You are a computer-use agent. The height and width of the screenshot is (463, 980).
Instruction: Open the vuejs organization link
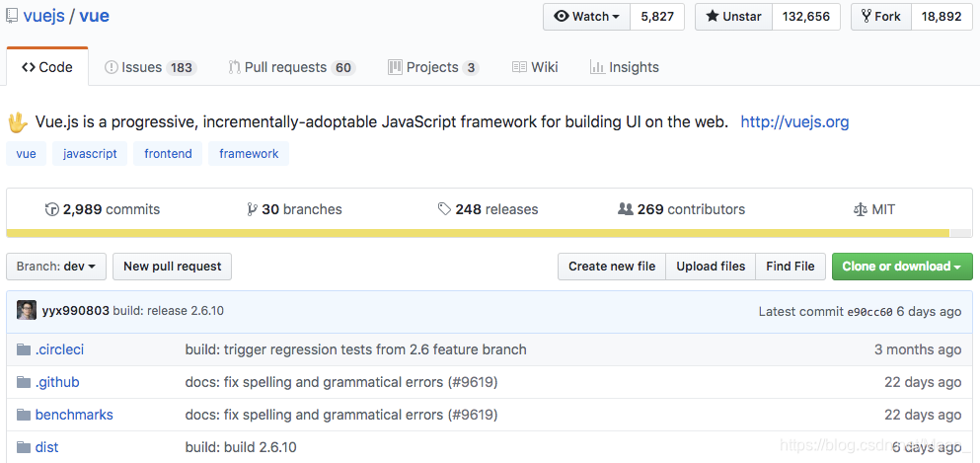click(43, 16)
